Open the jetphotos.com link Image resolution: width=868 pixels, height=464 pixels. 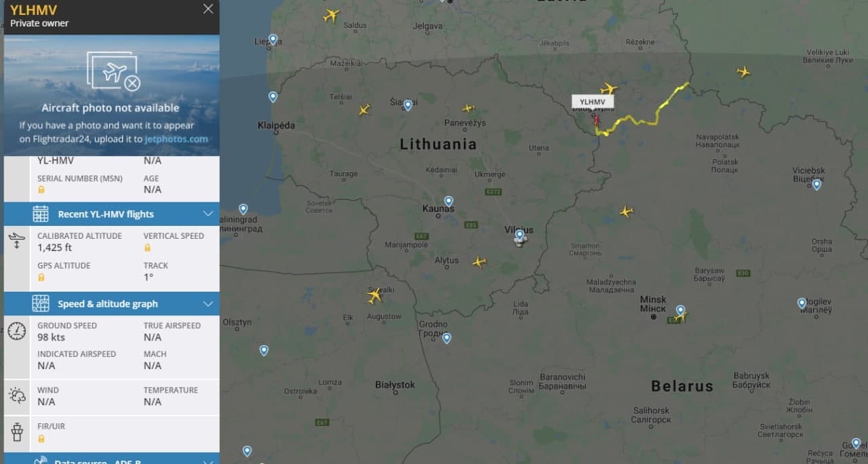click(x=176, y=139)
